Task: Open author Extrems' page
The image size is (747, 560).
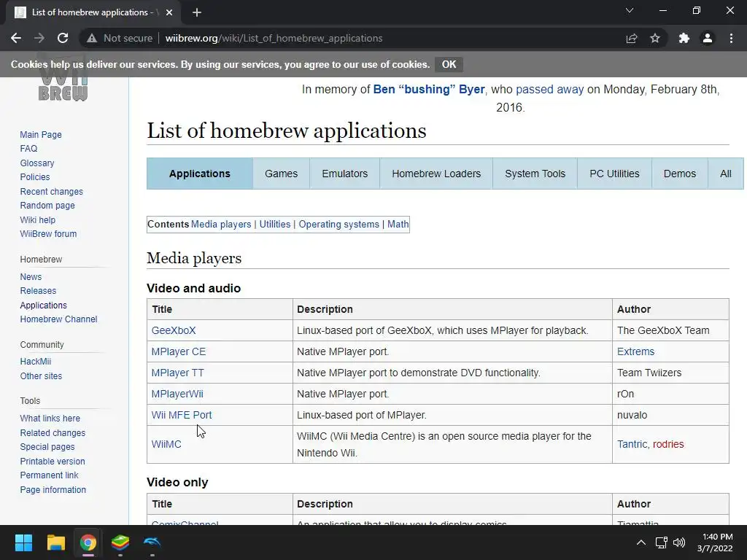Action: pos(635,351)
